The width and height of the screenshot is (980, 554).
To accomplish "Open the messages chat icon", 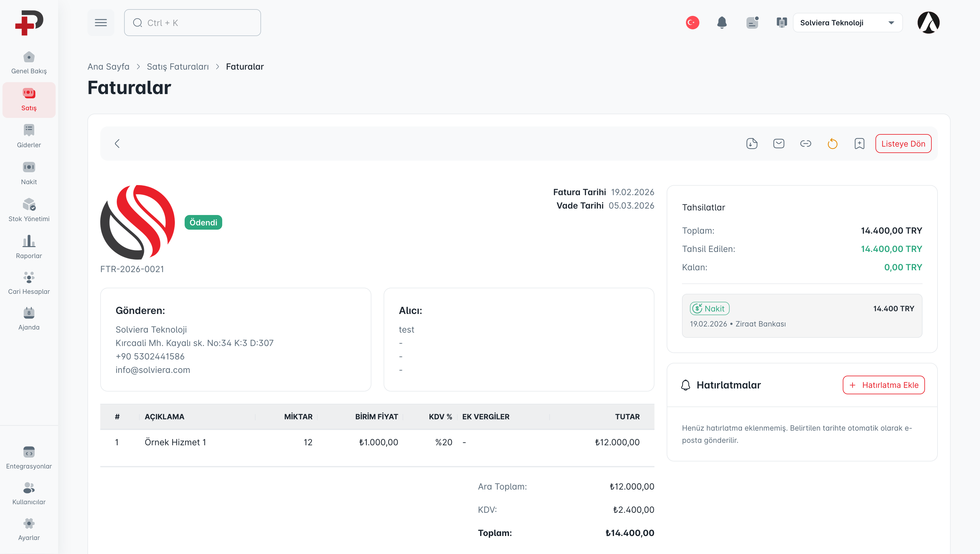I will click(752, 23).
